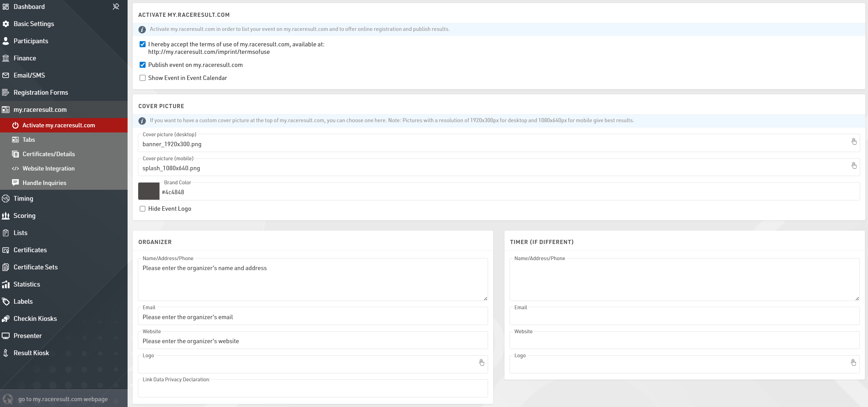Enable Show Event in Event Calendar
868x407 pixels.
pos(143,78)
